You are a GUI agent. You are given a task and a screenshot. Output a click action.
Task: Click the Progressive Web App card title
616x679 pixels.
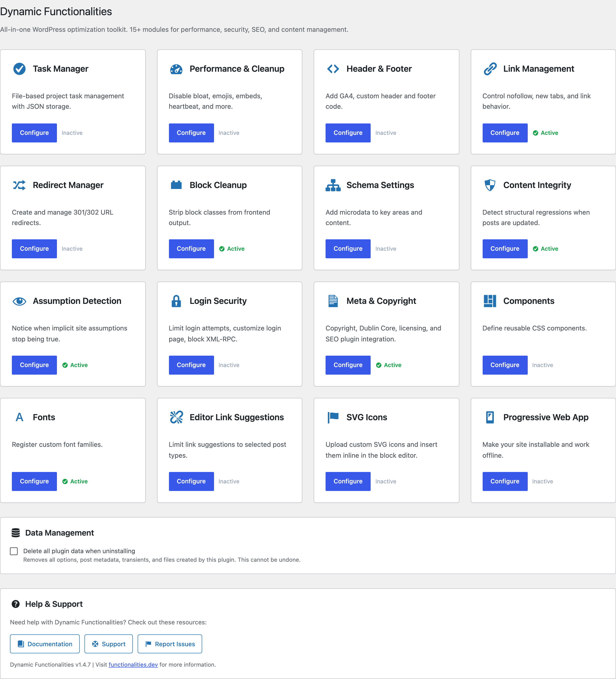(546, 417)
